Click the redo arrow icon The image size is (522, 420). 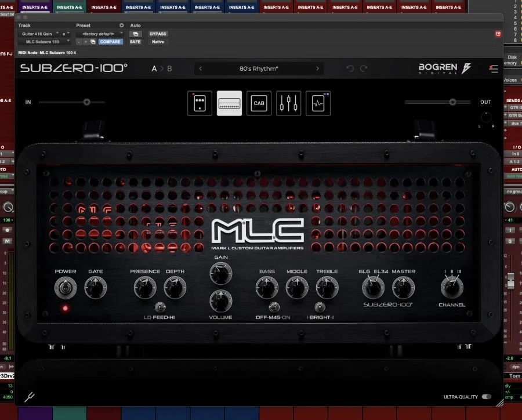pyautogui.click(x=364, y=68)
